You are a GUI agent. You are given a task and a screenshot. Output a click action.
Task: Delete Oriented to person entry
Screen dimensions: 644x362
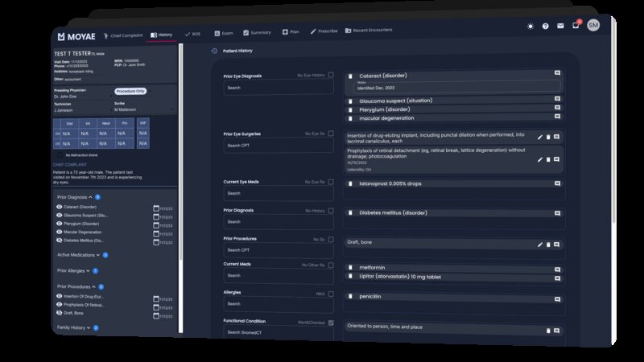[548, 331]
